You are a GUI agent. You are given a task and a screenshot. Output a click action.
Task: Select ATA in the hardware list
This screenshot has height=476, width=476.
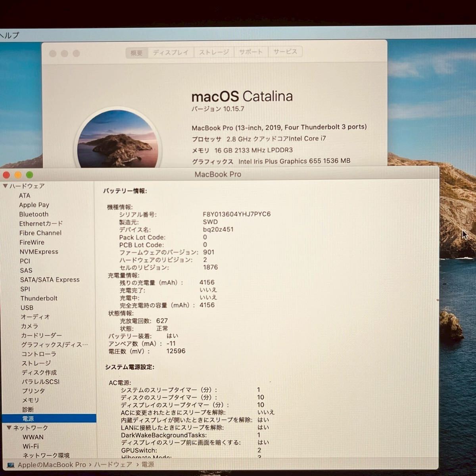25,196
